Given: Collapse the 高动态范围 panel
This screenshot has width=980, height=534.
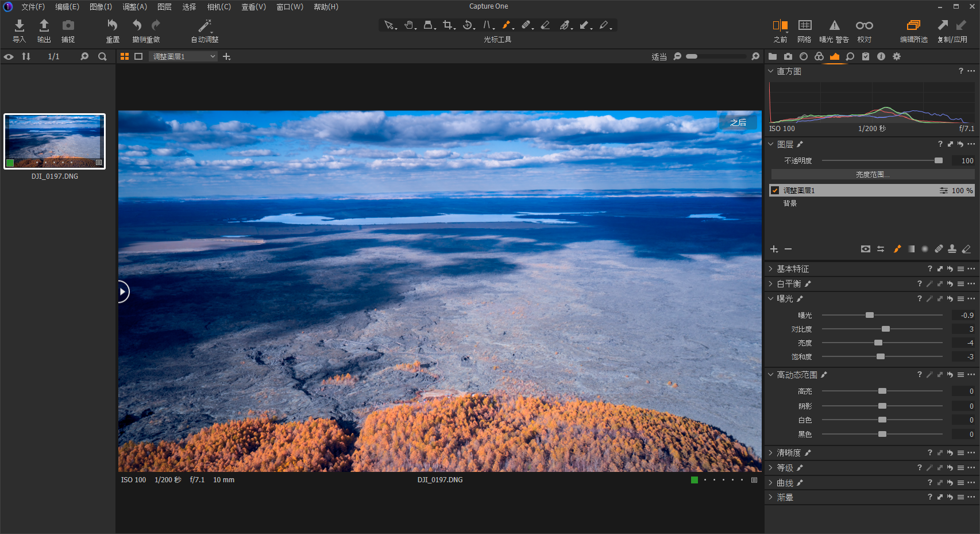Looking at the screenshot, I should click(x=771, y=375).
